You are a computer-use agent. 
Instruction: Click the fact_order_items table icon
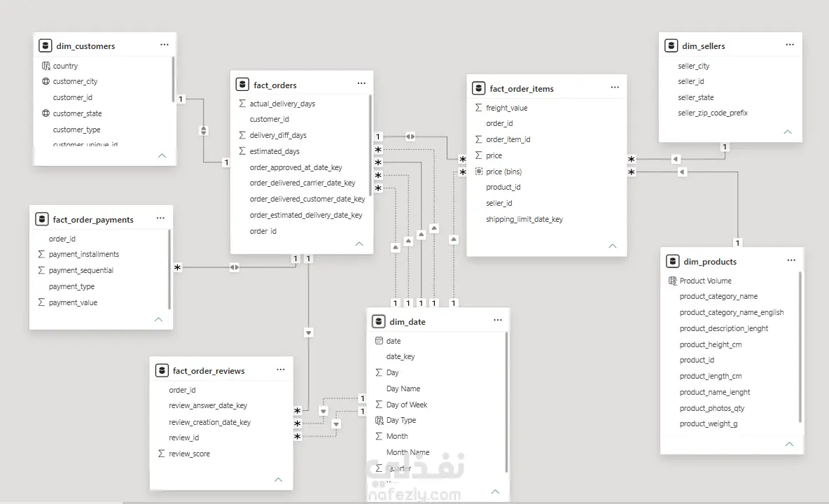coord(478,88)
